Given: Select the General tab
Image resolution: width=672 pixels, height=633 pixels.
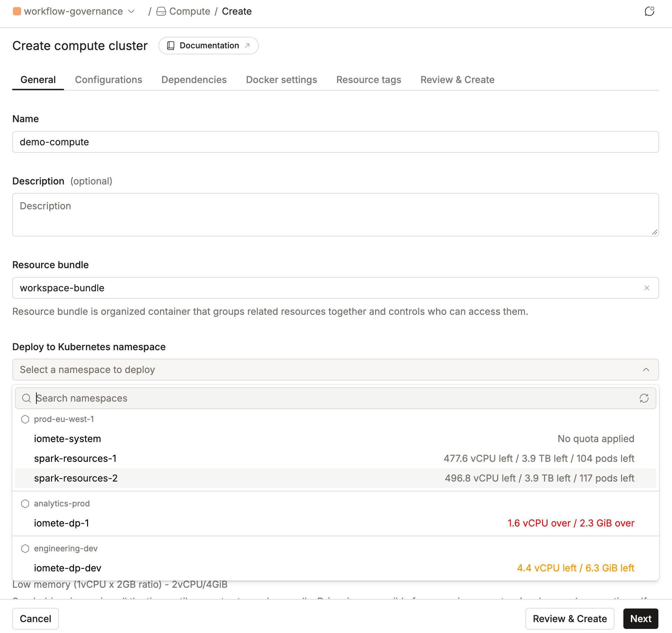Looking at the screenshot, I should [38, 80].
